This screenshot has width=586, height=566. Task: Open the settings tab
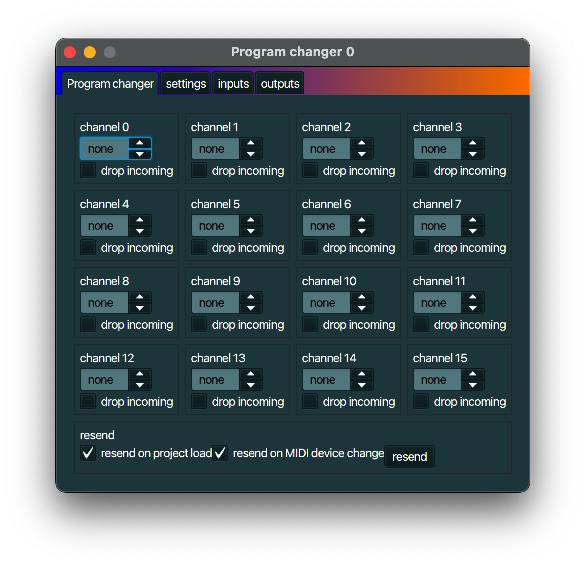(x=186, y=83)
